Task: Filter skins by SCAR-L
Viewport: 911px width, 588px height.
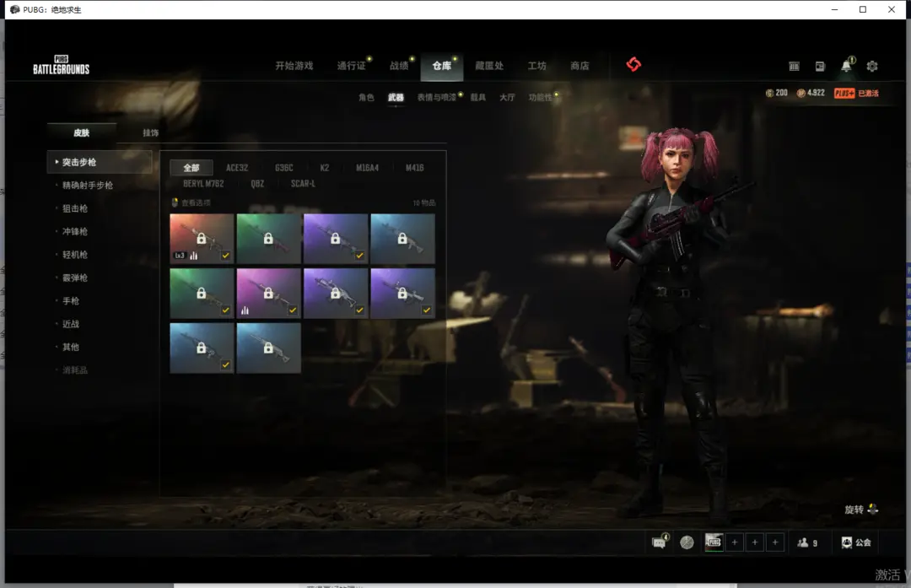Action: coord(304,184)
